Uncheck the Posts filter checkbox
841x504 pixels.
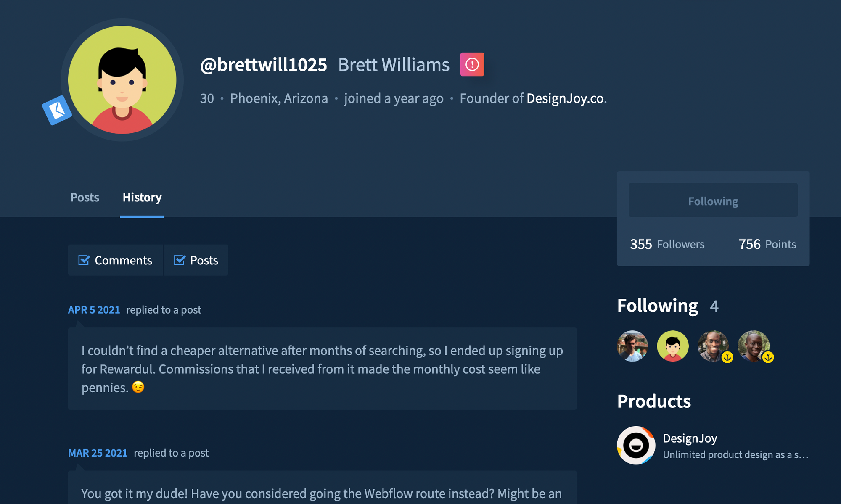pyautogui.click(x=180, y=260)
